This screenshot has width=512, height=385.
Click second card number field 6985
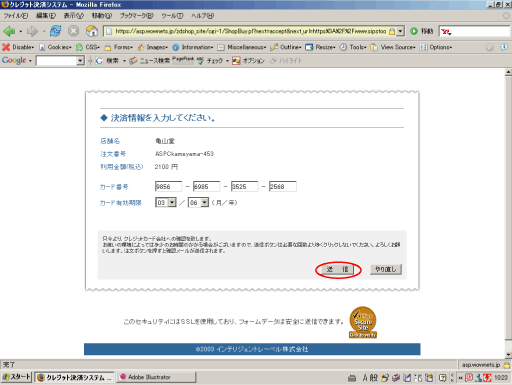tap(207, 186)
